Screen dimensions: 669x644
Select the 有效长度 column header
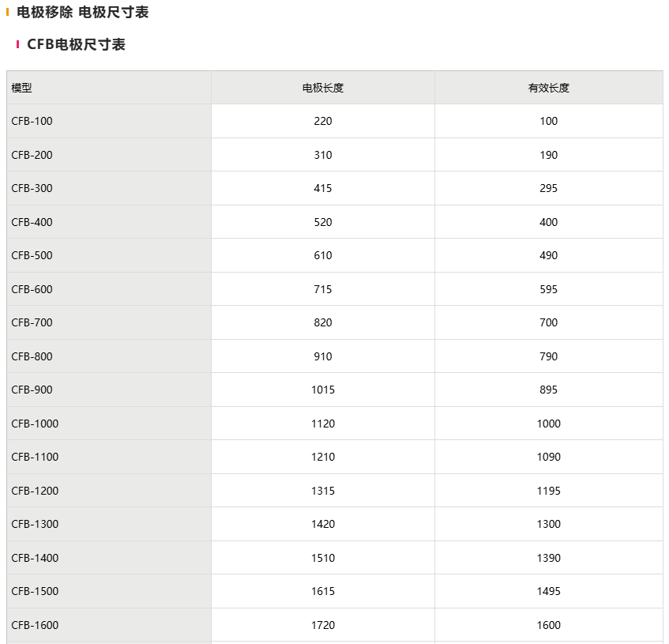click(548, 88)
